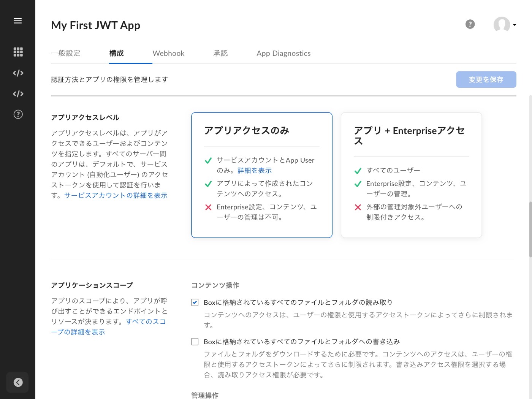The width and height of the screenshot is (532, 399).
Task: Enable ファイルとフォルダへの書き込み checkbox
Action: [x=195, y=342]
